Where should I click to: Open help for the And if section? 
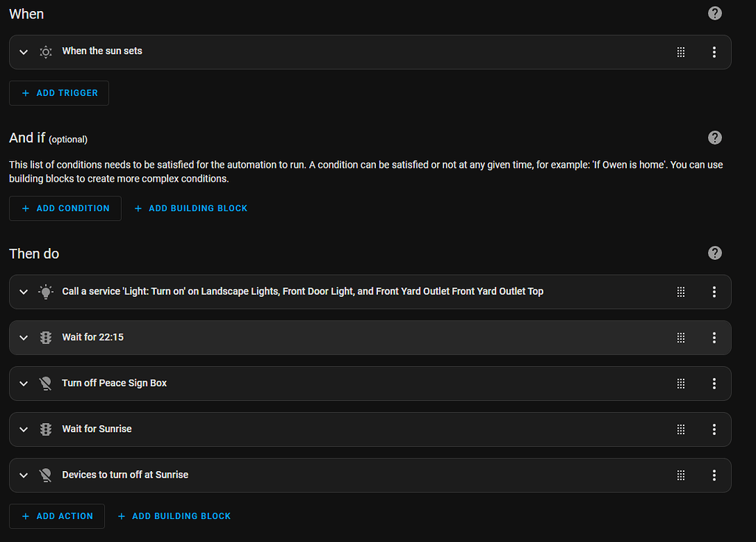715,137
